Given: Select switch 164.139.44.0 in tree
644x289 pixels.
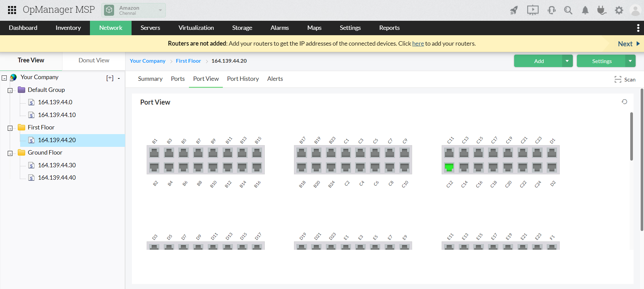Looking at the screenshot, I should tap(55, 102).
